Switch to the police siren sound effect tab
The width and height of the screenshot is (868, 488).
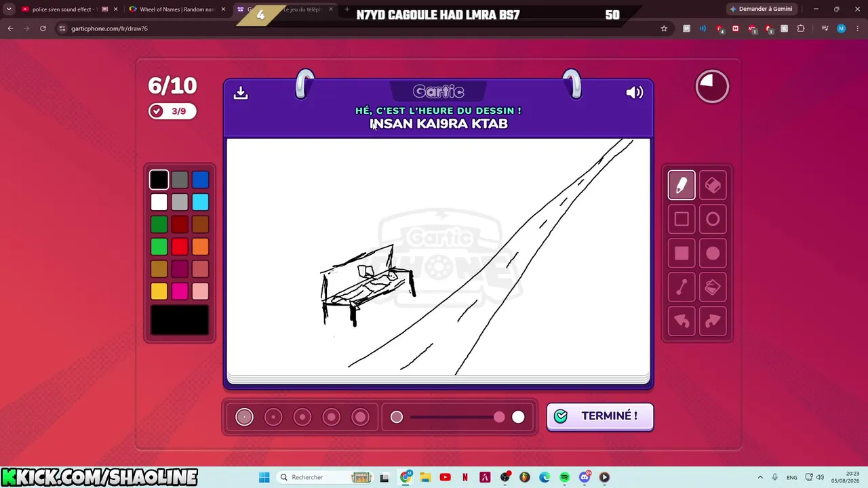click(x=66, y=9)
